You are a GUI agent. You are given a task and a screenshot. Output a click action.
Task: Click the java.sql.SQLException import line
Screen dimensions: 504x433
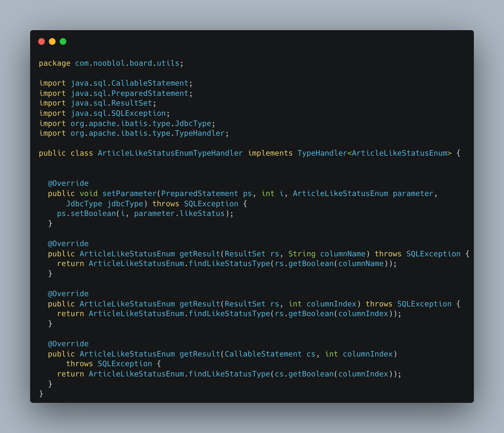(x=105, y=113)
